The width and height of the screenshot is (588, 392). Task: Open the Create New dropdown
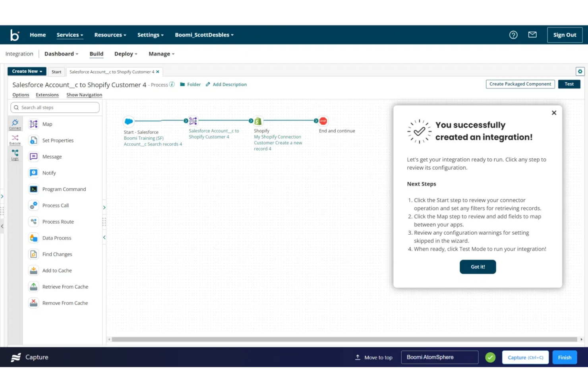pyautogui.click(x=26, y=71)
